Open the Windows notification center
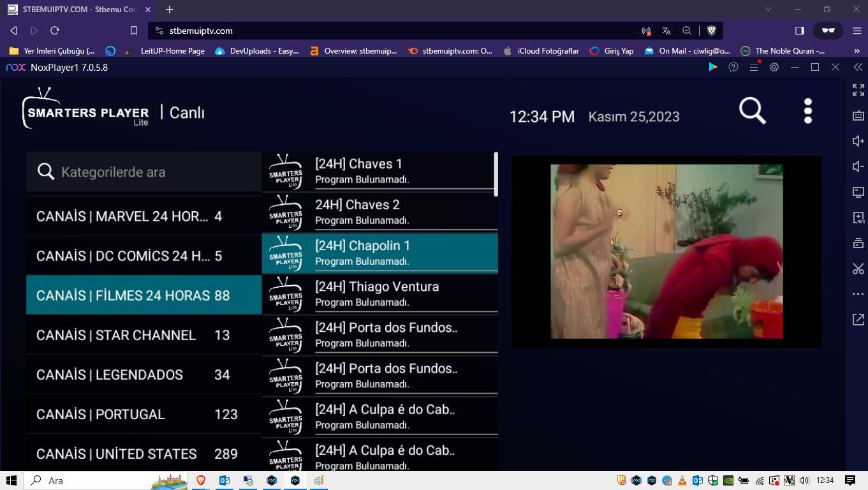Viewport: 868px width, 490px height. click(x=850, y=480)
